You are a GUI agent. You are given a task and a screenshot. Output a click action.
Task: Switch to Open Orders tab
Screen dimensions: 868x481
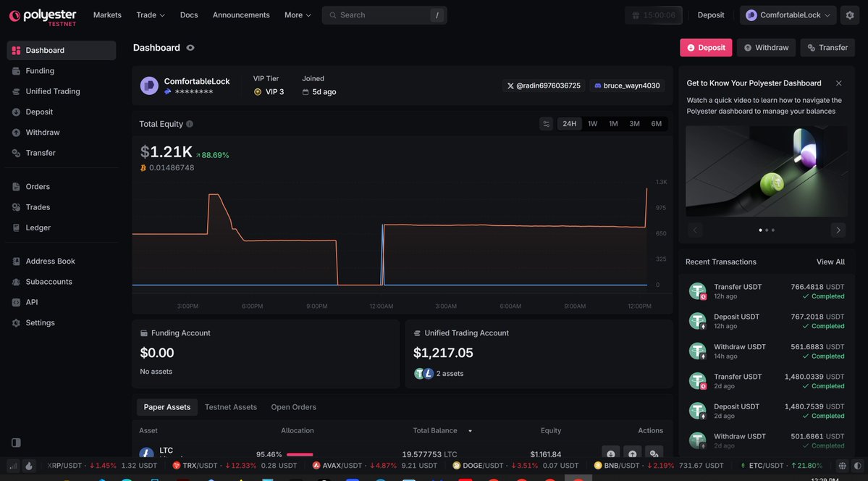[x=293, y=407]
